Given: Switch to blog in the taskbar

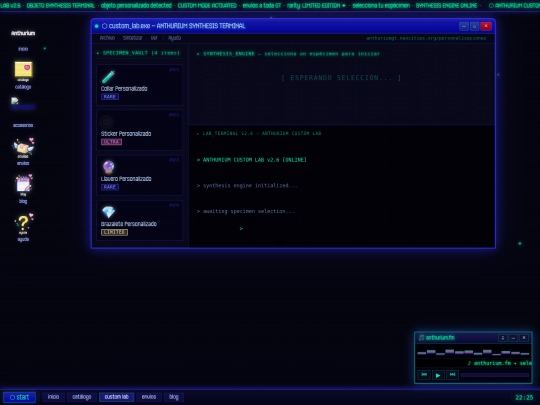Looking at the screenshot, I should [174, 397].
